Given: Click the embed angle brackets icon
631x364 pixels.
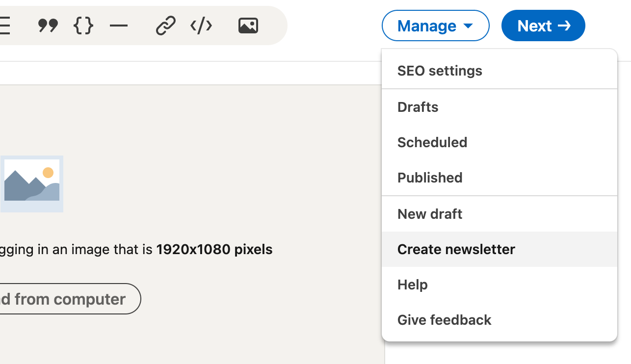Looking at the screenshot, I should 201,26.
